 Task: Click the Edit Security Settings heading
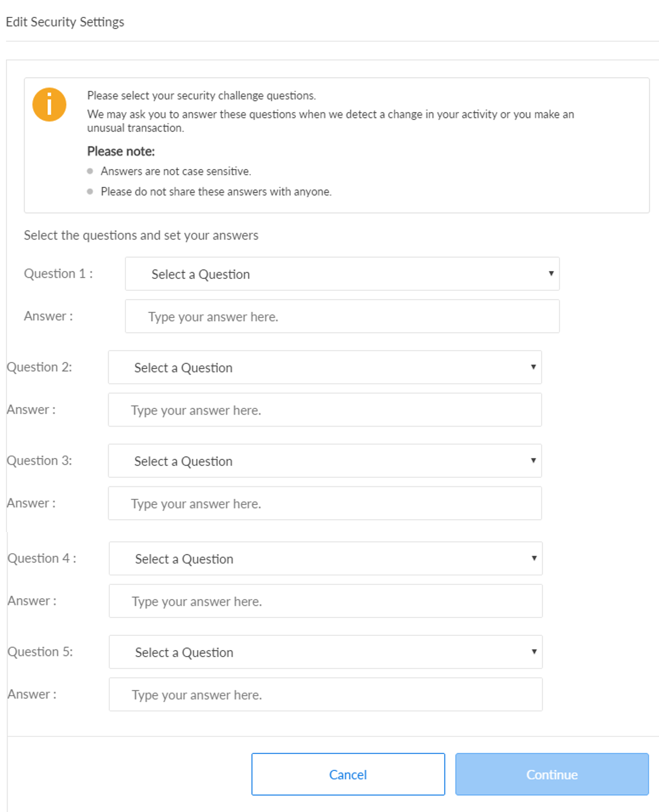tap(65, 22)
